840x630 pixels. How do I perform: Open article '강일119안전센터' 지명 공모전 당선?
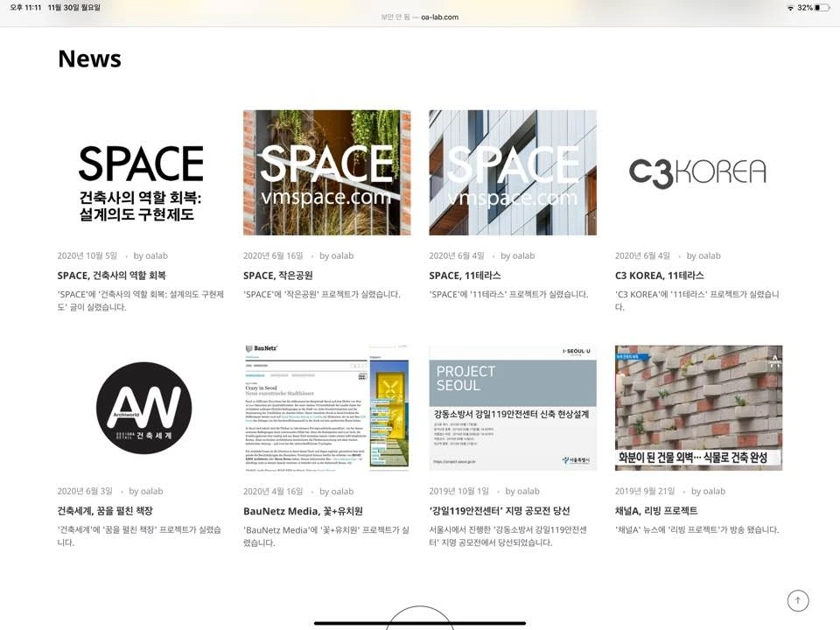coord(500,510)
